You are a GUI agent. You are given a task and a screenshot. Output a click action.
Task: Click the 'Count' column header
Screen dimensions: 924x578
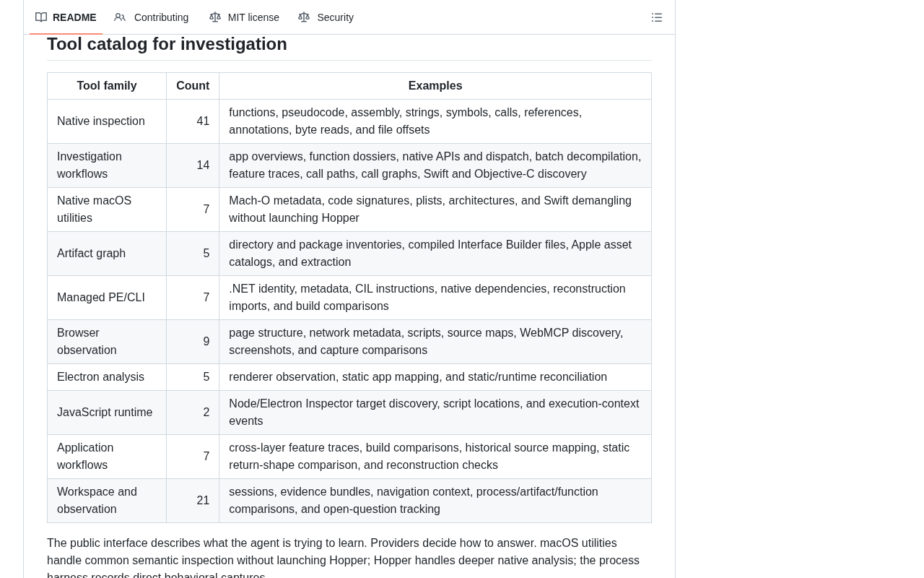click(x=193, y=86)
